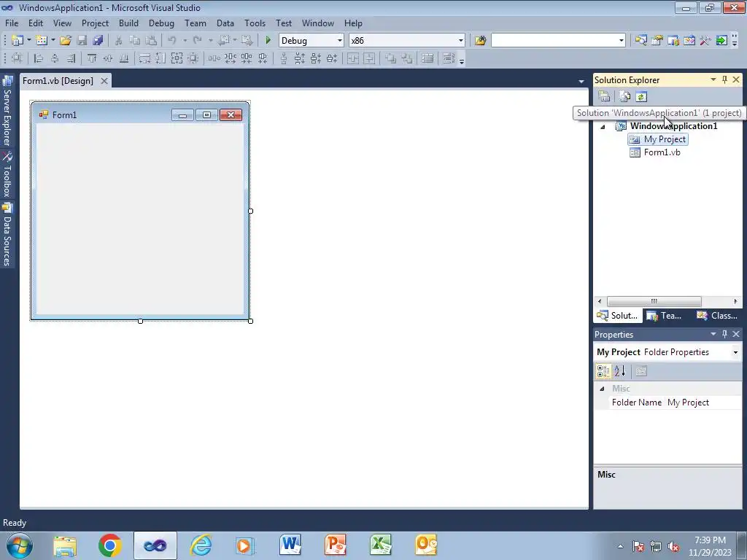
Task: Open the Debug menu
Action: [161, 23]
